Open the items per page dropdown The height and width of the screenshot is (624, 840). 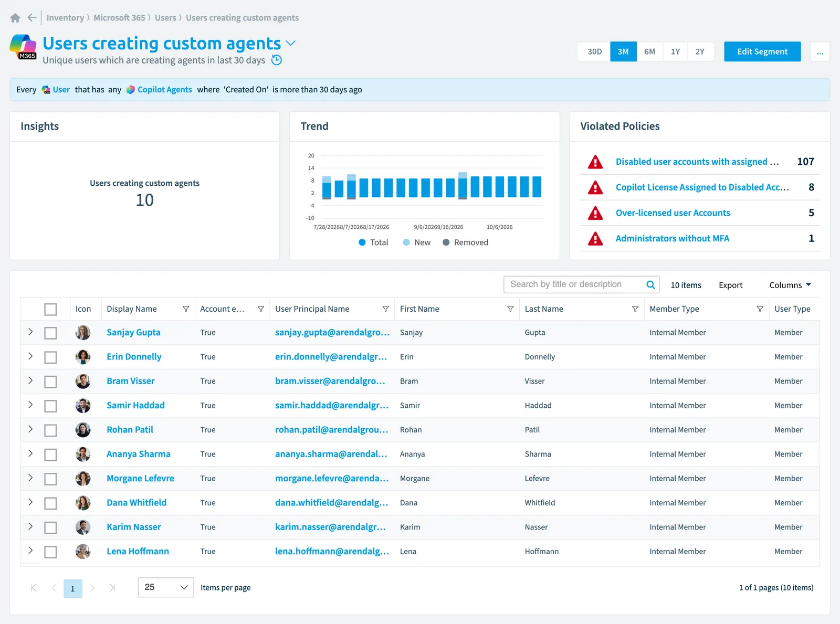166,587
